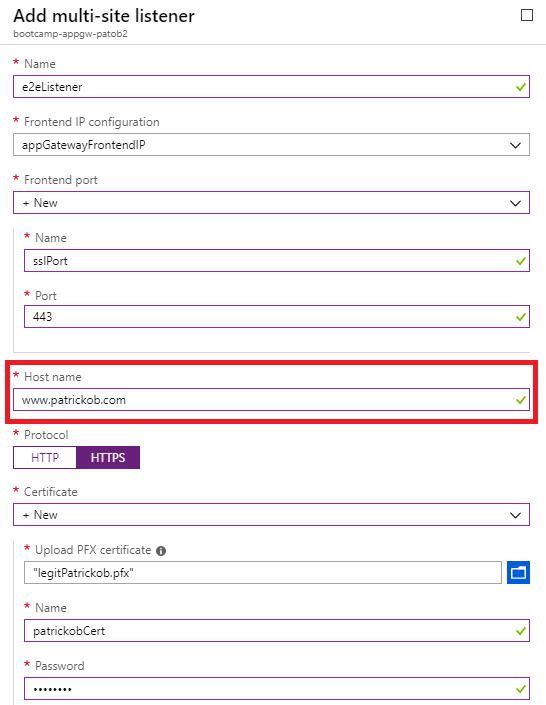This screenshot has width=546, height=705.
Task: Click the certificate Name field patrickobCert
Action: tap(277, 631)
